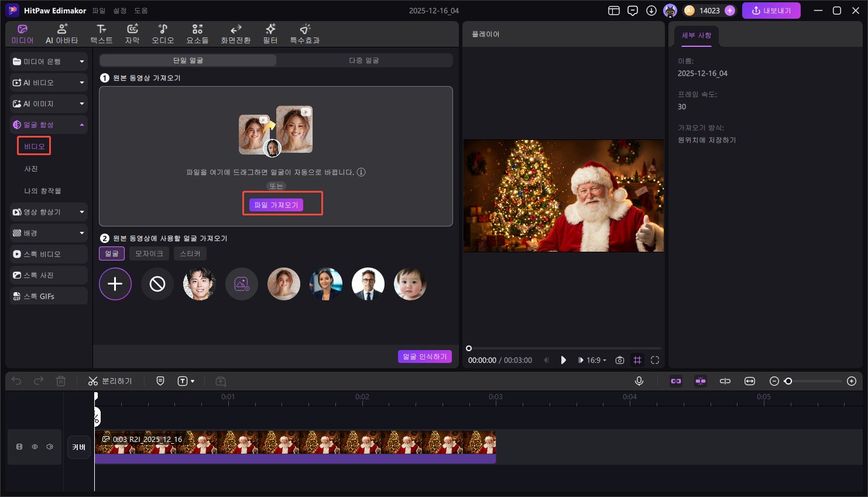Click the scissors split (분리하기) tool
Screen dimensions: 868x497
click(110, 381)
